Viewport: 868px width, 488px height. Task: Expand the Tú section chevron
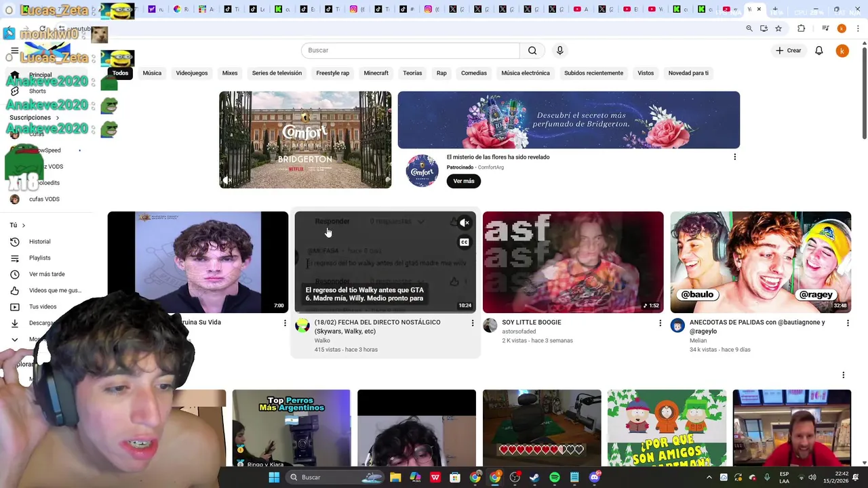pos(23,226)
